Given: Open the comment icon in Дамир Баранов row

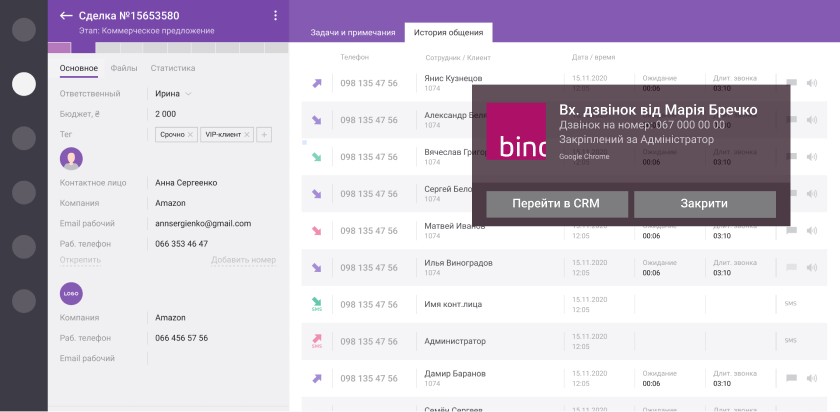Looking at the screenshot, I should [x=791, y=378].
